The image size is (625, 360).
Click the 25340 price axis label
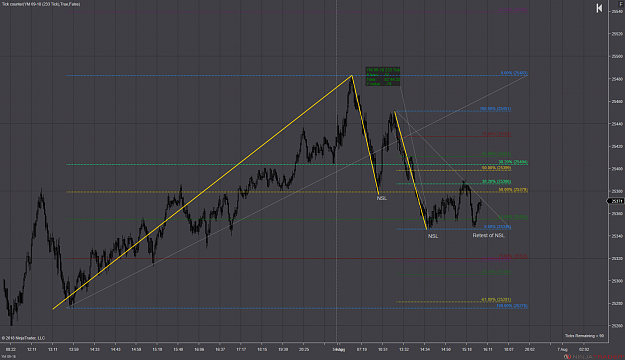[617, 236]
